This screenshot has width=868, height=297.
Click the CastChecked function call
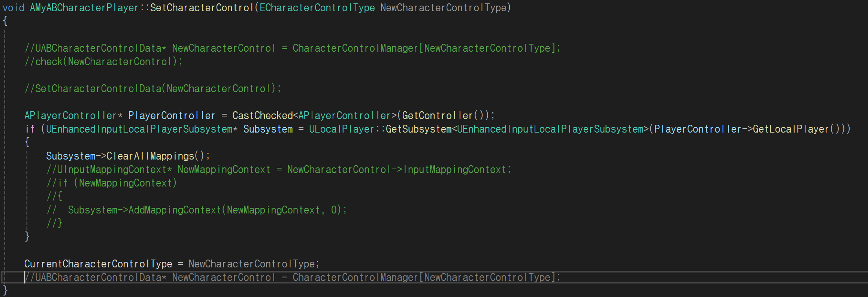262,116
